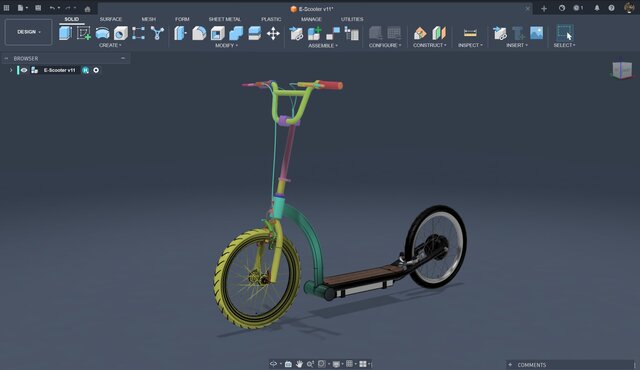
Task: Switch to the SHEET METAL tab
Action: (224, 19)
